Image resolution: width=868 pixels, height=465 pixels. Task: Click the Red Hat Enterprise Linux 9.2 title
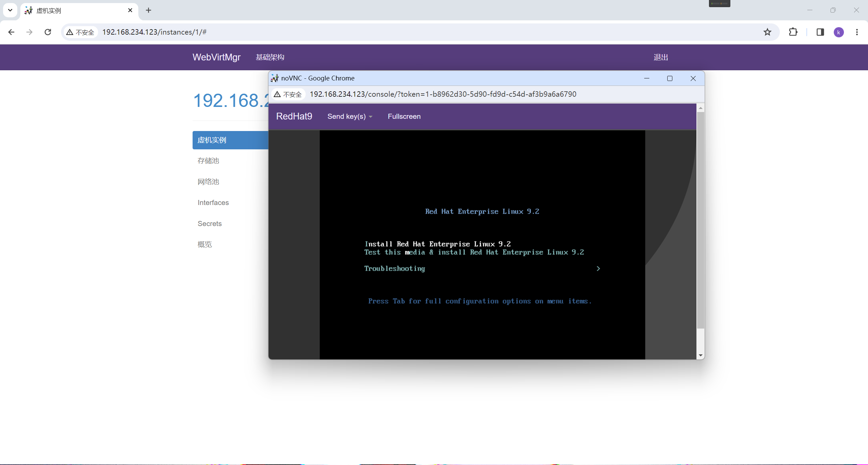pyautogui.click(x=482, y=211)
